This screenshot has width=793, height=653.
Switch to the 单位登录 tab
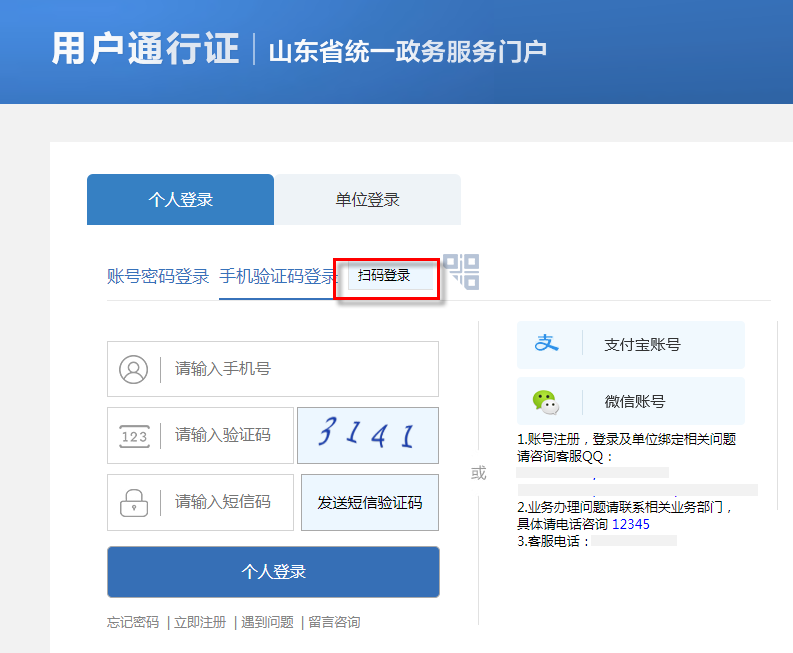[x=367, y=199]
